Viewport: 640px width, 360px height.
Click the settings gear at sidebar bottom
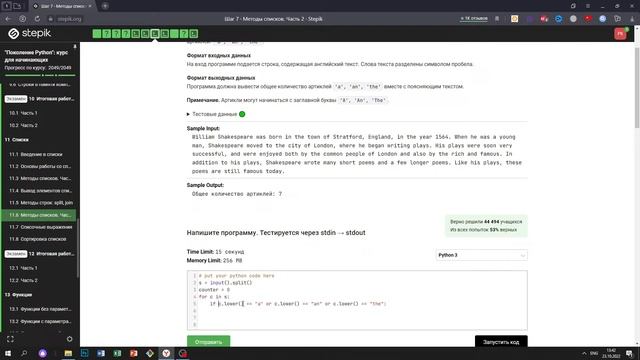[x=69, y=339]
